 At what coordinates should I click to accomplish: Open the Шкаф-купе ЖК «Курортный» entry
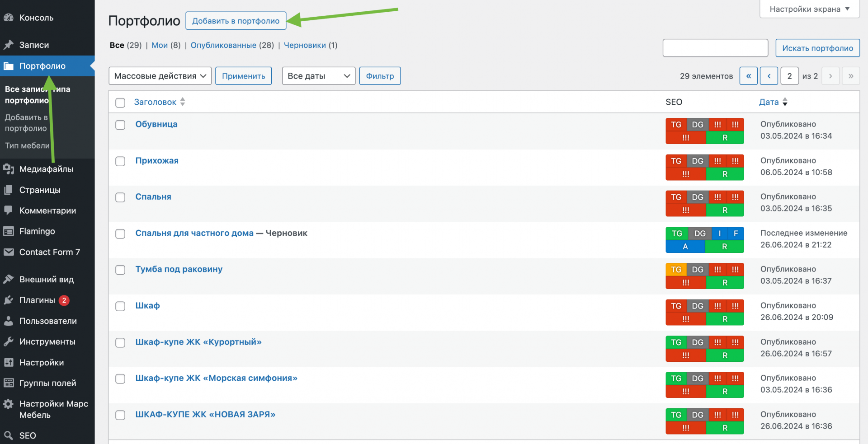[198, 342]
